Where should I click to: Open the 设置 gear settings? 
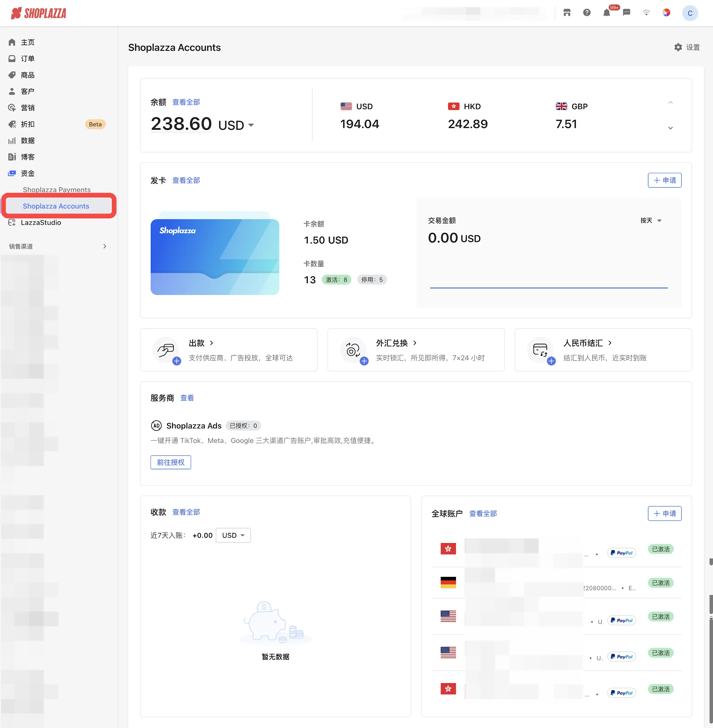687,48
